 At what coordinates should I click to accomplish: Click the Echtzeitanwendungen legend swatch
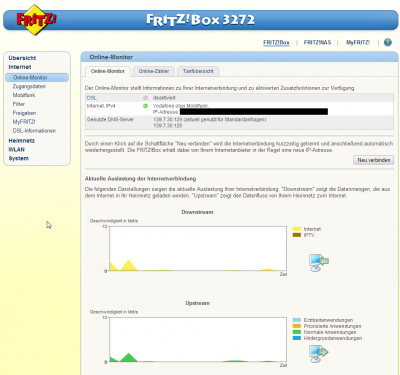[x=297, y=320]
